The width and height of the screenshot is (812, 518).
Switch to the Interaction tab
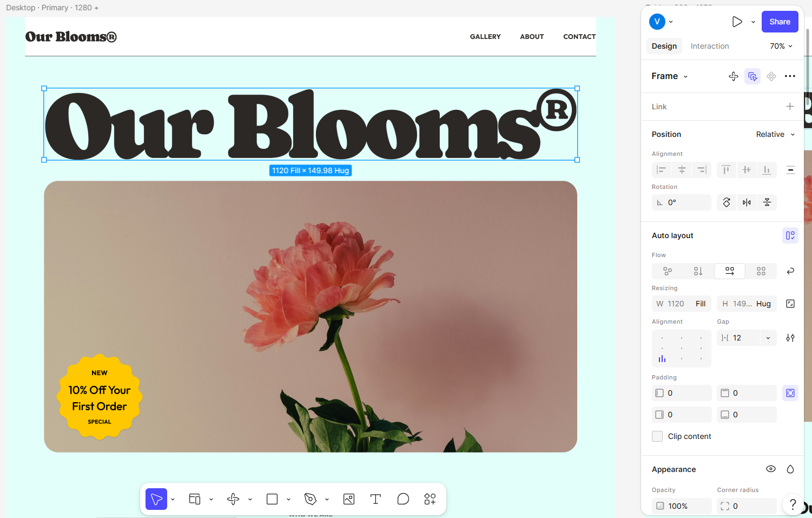[x=710, y=46]
